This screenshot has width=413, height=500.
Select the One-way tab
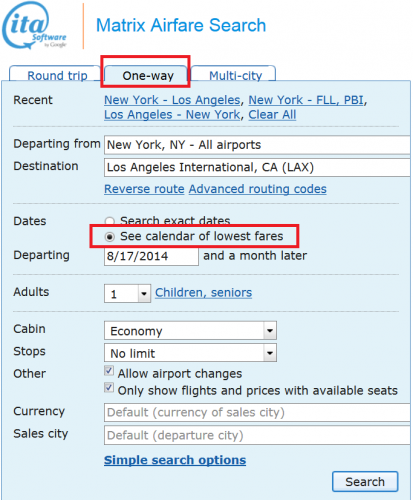click(146, 74)
